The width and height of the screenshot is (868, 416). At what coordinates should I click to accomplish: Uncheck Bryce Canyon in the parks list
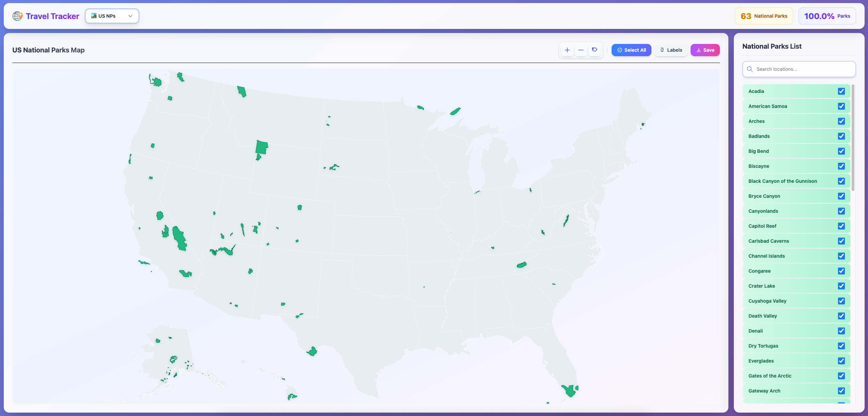tap(842, 196)
